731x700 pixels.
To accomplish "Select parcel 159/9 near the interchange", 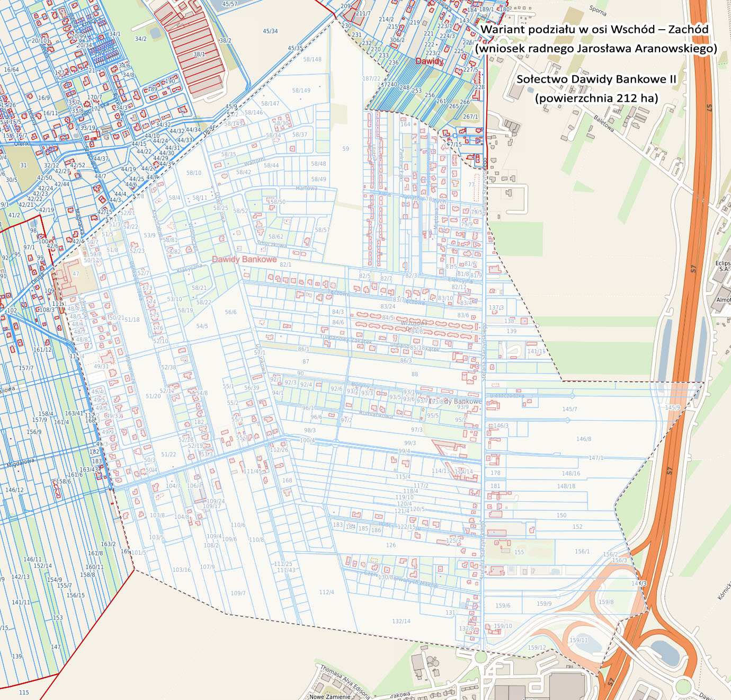I will (544, 604).
